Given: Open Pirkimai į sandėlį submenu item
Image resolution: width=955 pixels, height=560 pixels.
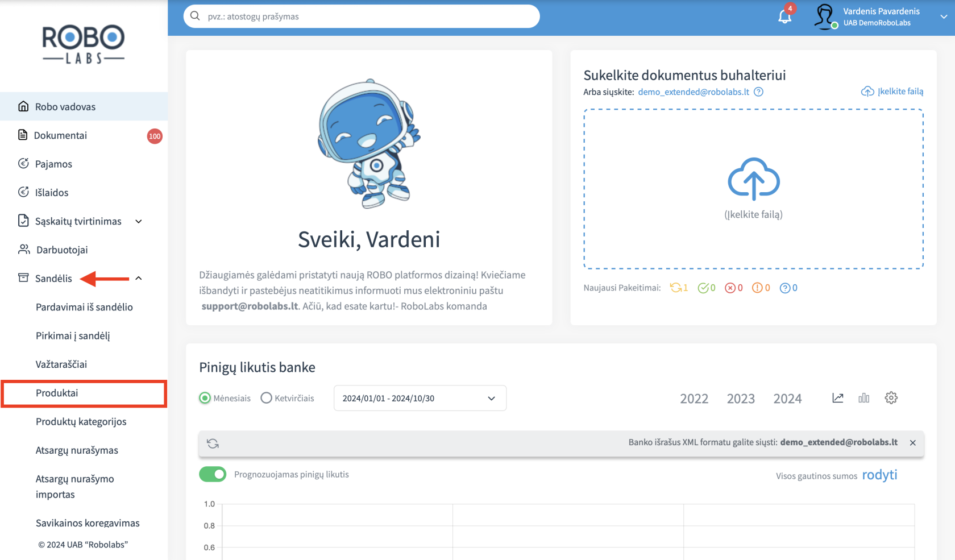Looking at the screenshot, I should pyautogui.click(x=73, y=335).
